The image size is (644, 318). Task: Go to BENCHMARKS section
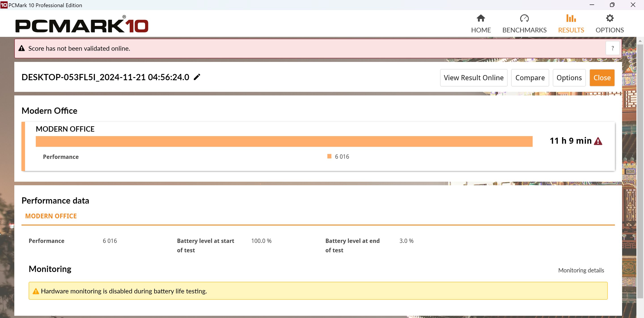(x=524, y=24)
